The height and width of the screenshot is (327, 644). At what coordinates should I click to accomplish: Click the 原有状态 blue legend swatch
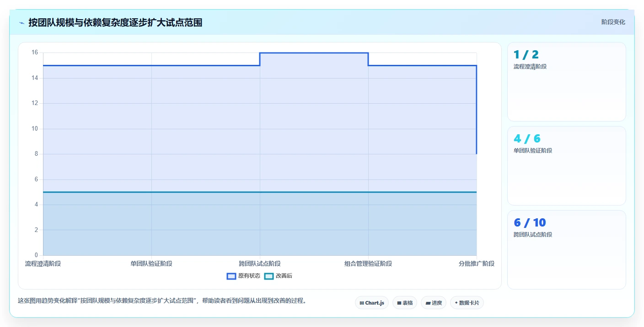click(231, 276)
